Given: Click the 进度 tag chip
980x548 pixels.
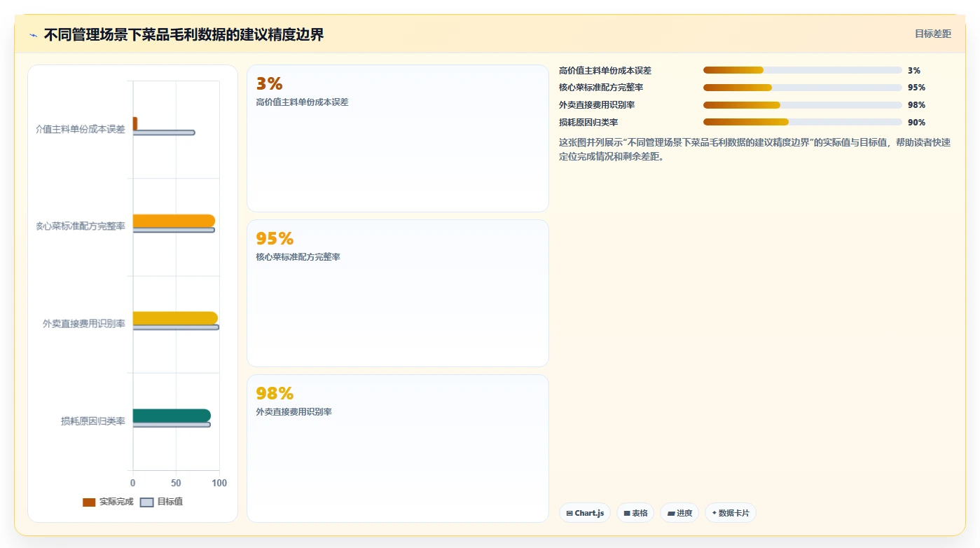Looking at the screenshot, I should (679, 513).
